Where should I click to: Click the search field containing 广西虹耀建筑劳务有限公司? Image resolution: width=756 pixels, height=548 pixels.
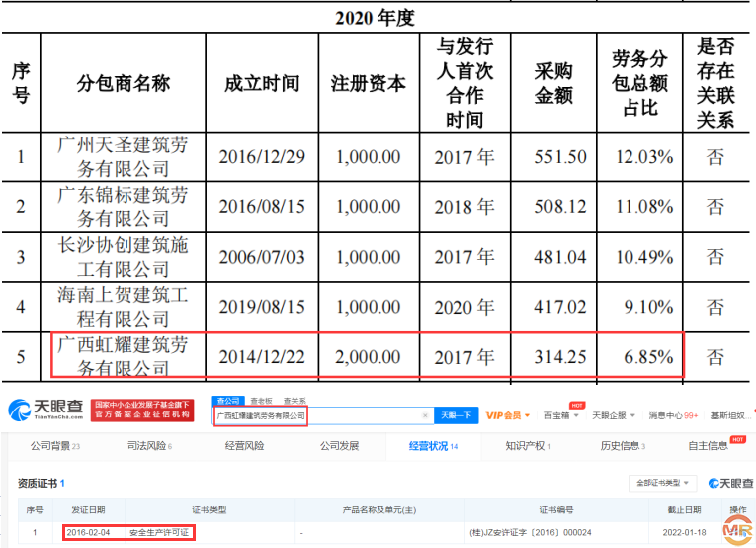(323, 415)
